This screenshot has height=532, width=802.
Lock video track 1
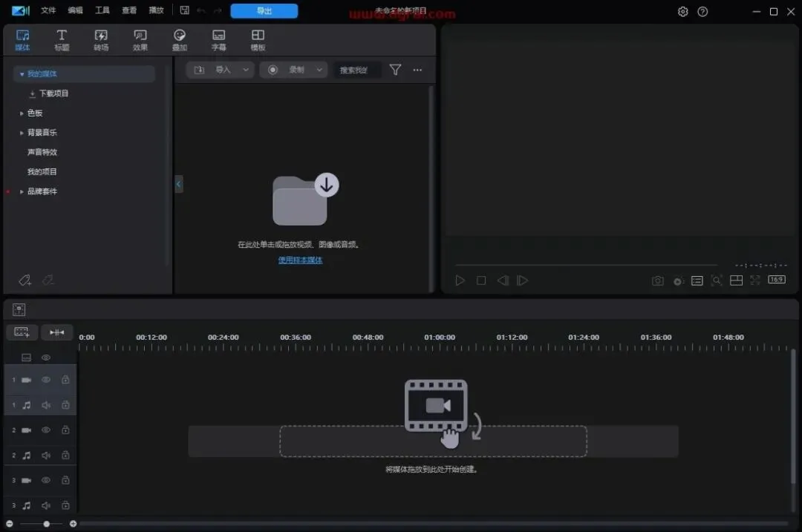click(x=65, y=380)
